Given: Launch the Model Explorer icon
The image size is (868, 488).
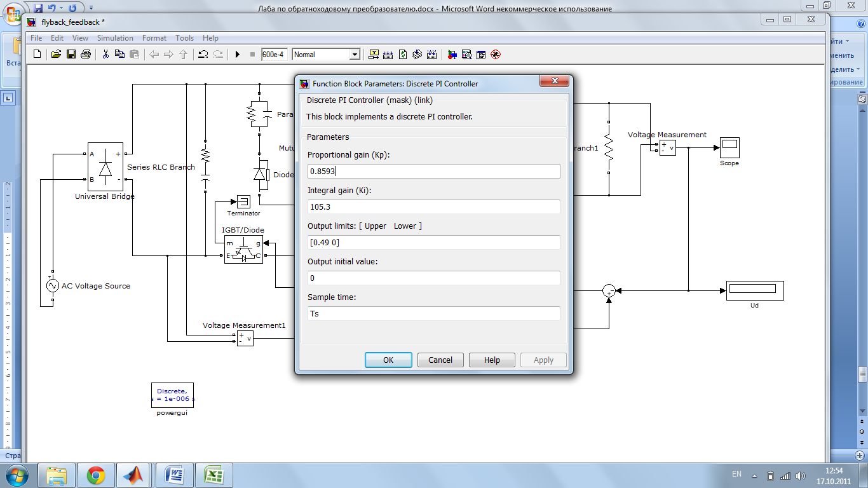Looking at the screenshot, I should 466,55.
